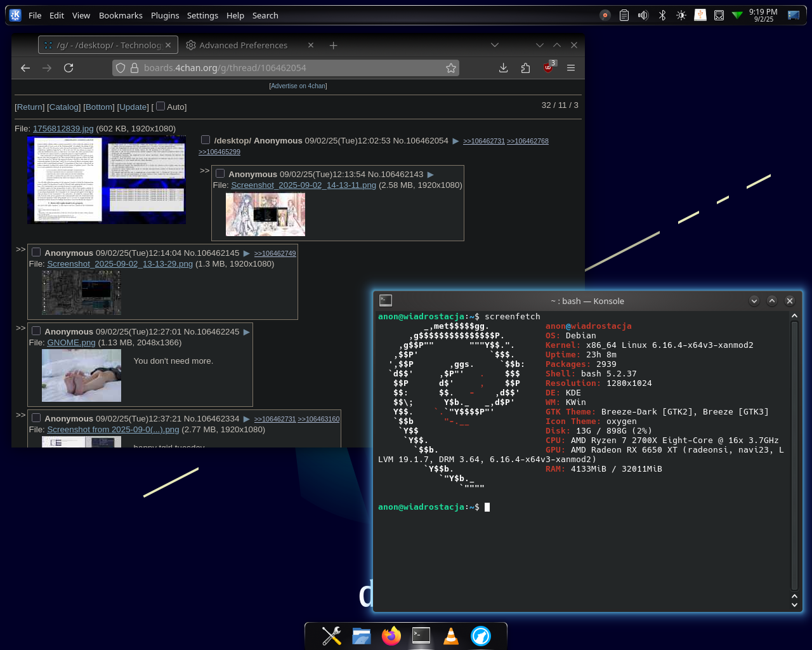
Task: Check the box for post No.106462143
Action: coord(220,173)
